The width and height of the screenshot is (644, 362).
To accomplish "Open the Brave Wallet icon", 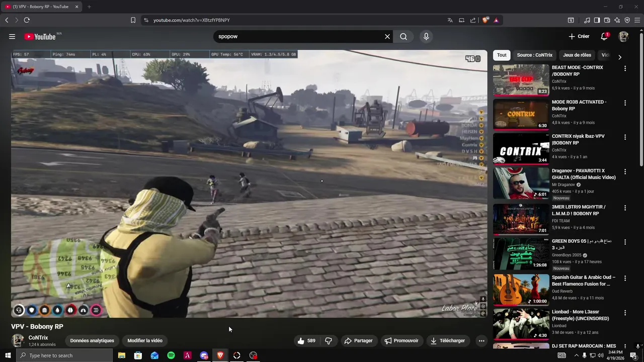I will point(607,20).
